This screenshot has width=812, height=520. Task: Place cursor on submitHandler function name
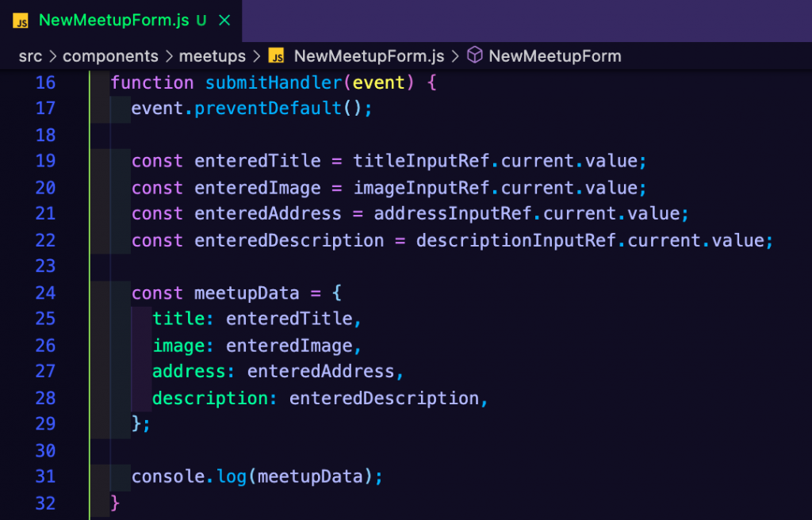pyautogui.click(x=274, y=82)
